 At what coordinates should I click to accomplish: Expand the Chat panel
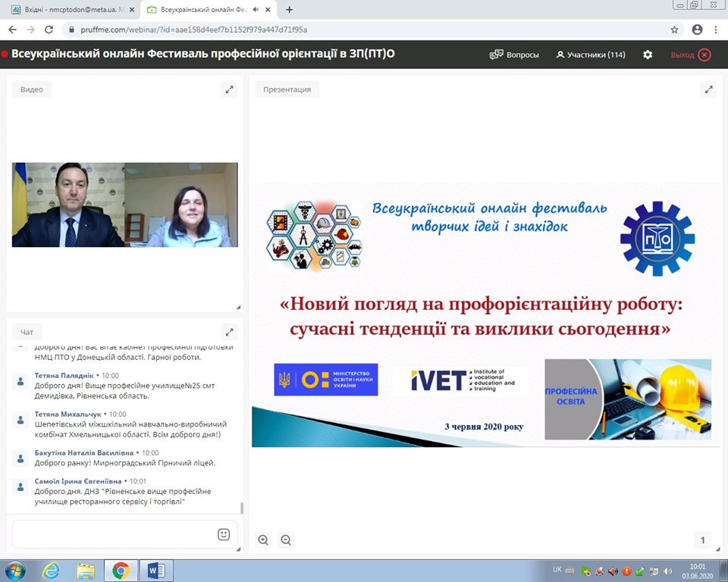click(229, 332)
